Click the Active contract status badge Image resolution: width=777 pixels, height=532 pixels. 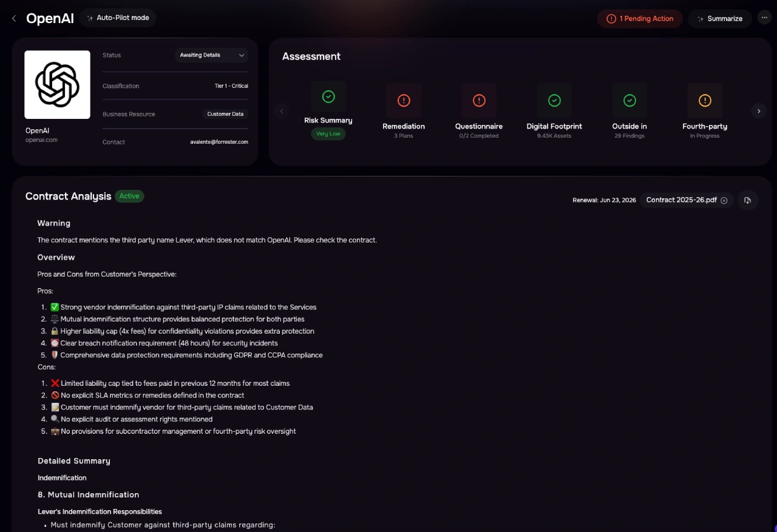(129, 196)
